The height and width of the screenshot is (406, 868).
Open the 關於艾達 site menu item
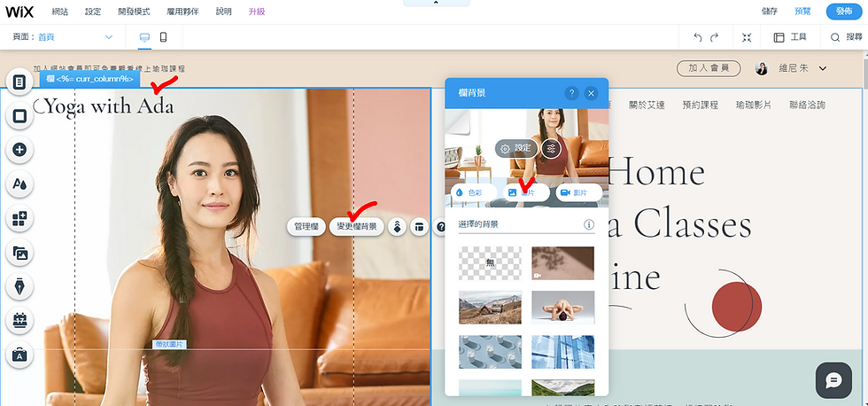pos(647,105)
